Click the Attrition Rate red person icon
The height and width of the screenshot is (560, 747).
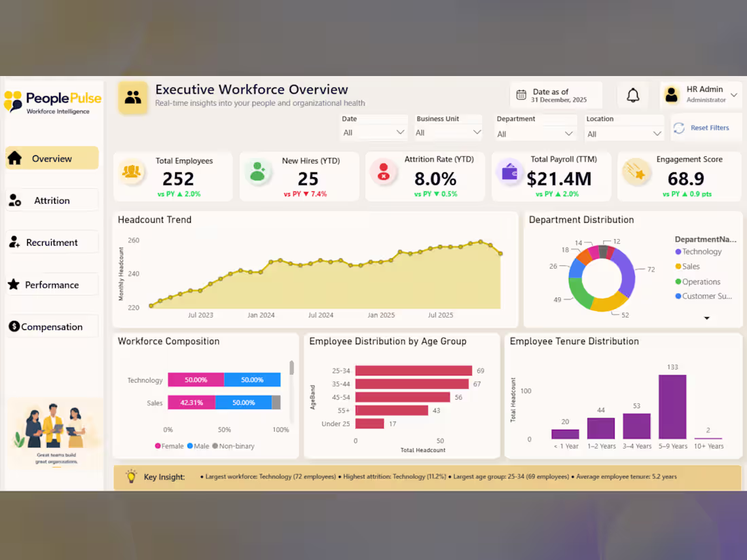coord(384,172)
